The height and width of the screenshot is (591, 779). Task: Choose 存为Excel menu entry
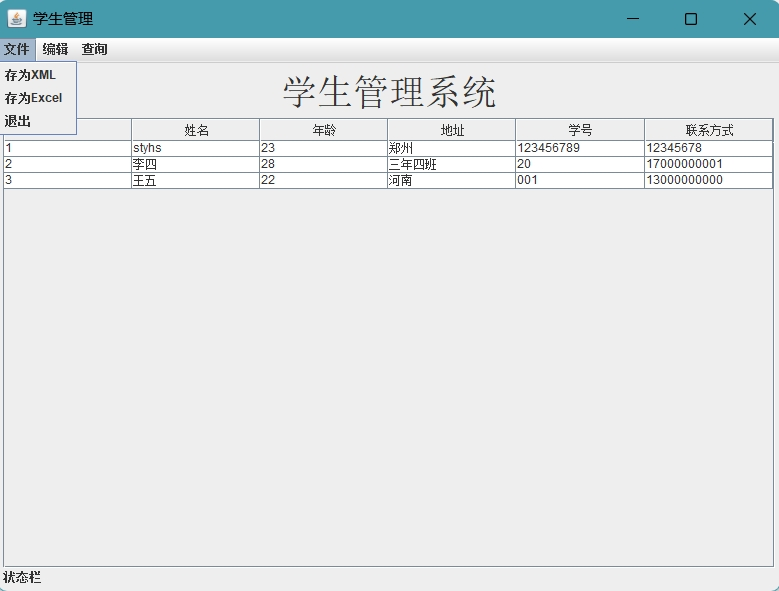click(x=38, y=98)
